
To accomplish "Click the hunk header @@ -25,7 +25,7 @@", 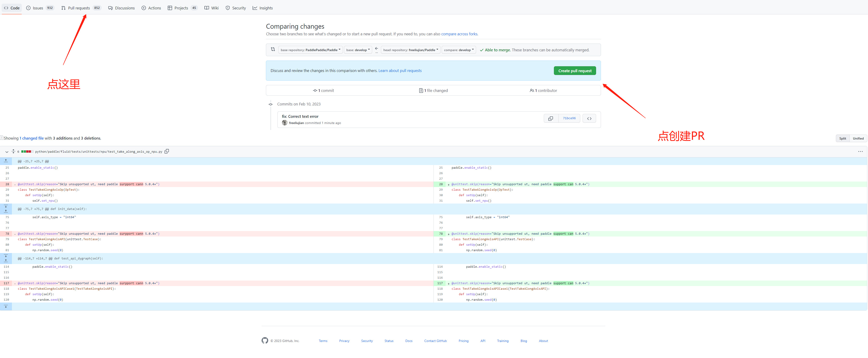I will point(33,161).
